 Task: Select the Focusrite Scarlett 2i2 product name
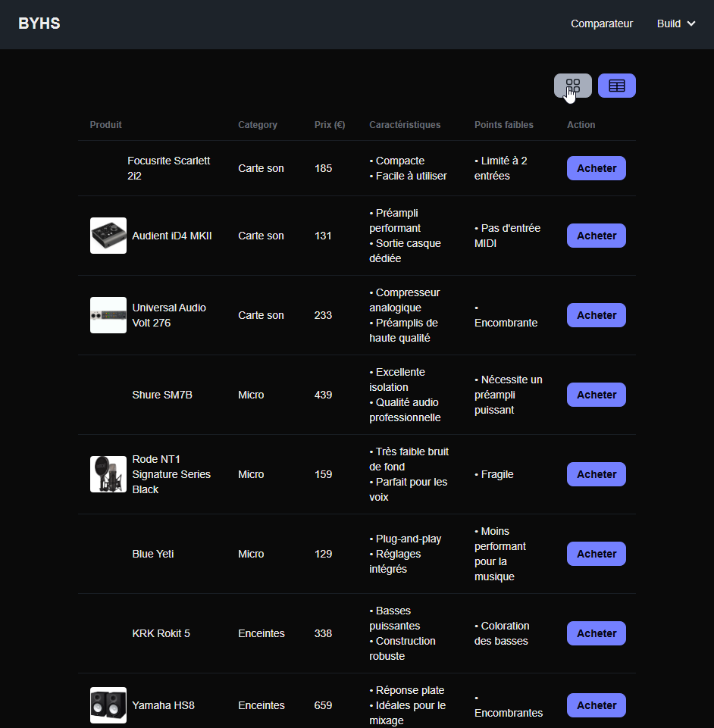pyautogui.click(x=168, y=168)
